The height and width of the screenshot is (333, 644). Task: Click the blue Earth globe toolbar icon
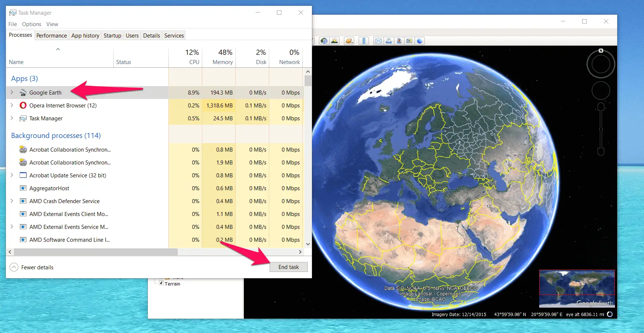pos(420,41)
